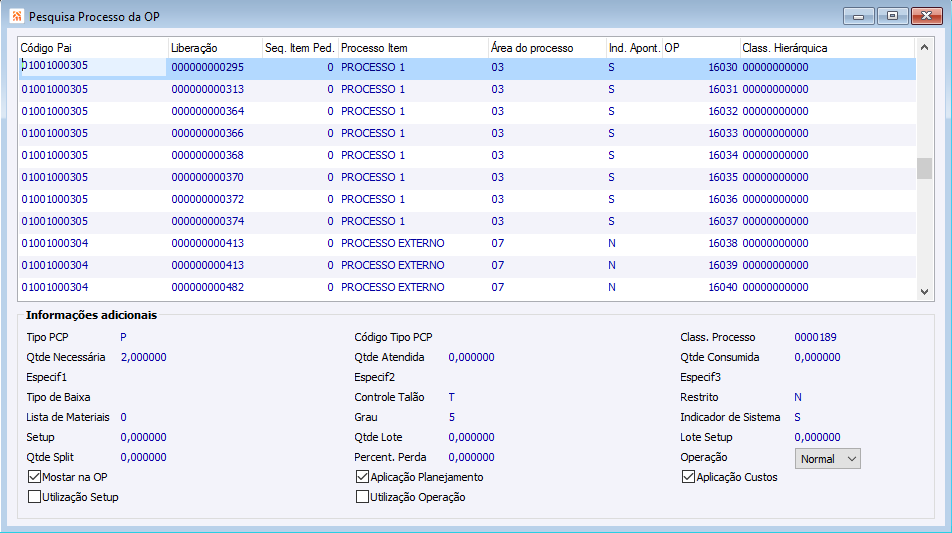Image resolution: width=952 pixels, height=533 pixels.
Task: Close the Pesquisa Processo da OP window
Action: coord(926,16)
